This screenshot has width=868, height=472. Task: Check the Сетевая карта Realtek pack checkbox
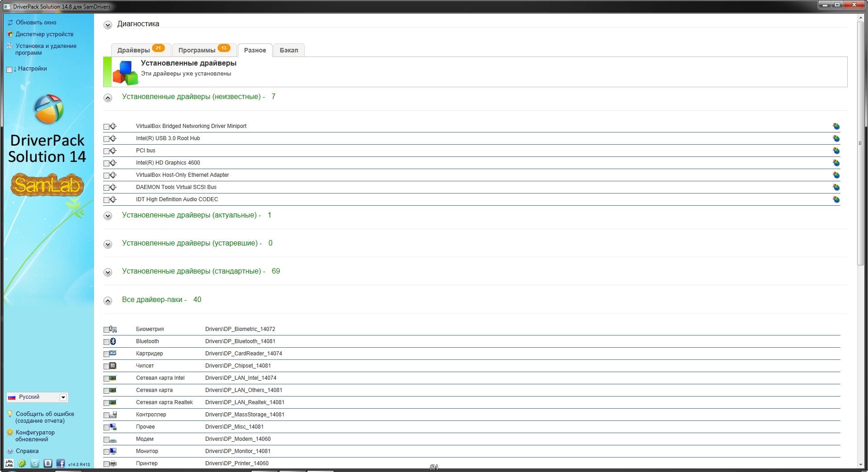click(106, 403)
